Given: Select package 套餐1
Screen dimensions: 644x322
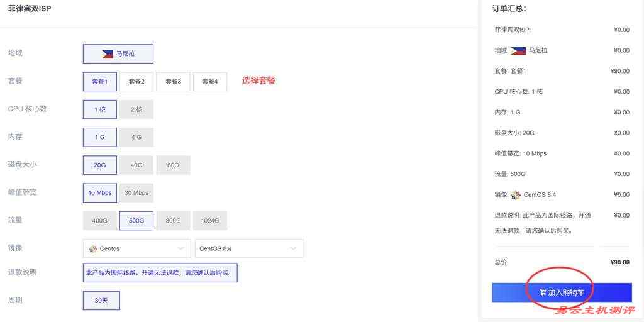Looking at the screenshot, I should point(100,81).
